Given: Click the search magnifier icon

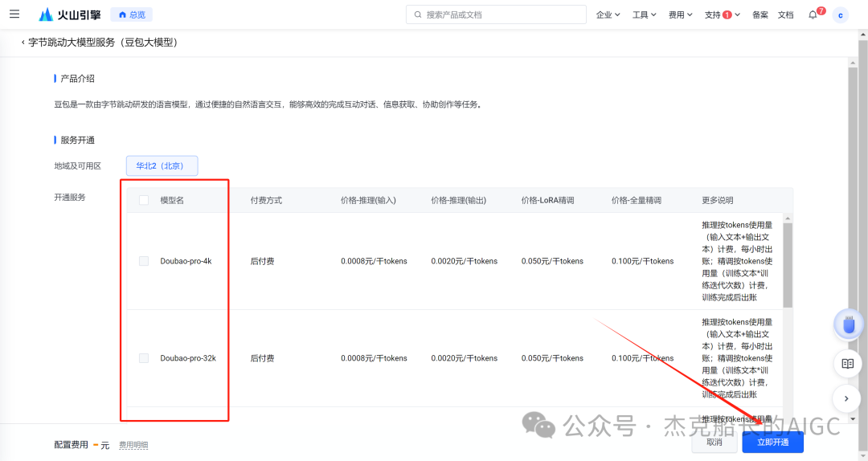Looking at the screenshot, I should click(x=418, y=15).
